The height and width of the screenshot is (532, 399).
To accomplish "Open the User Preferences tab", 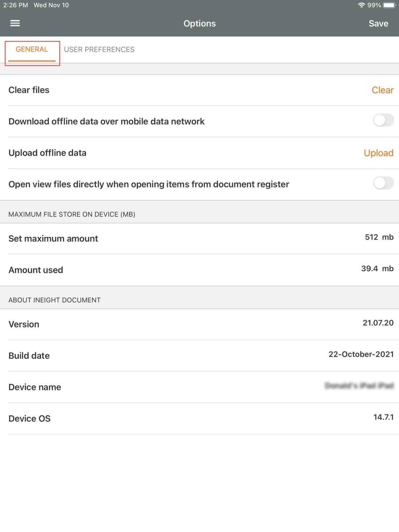I will coord(99,50).
